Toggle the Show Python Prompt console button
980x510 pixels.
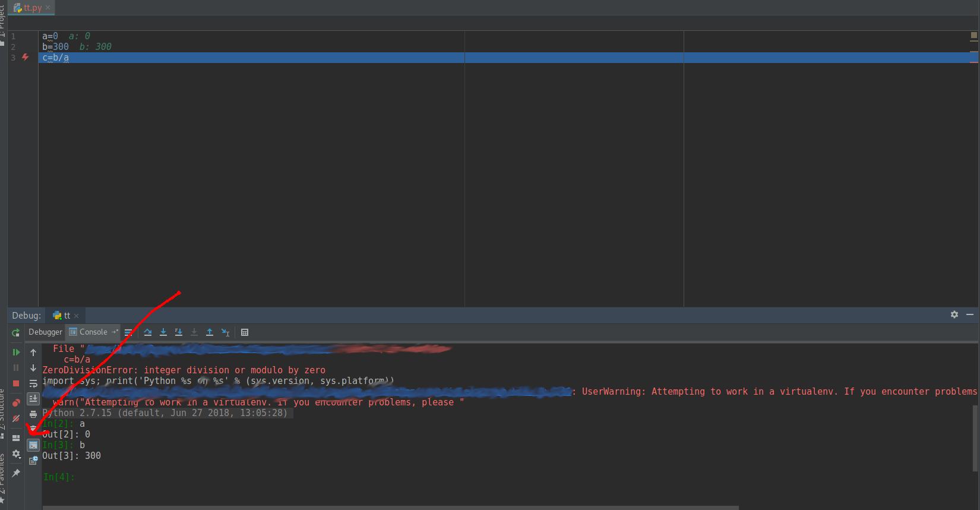pos(33,445)
